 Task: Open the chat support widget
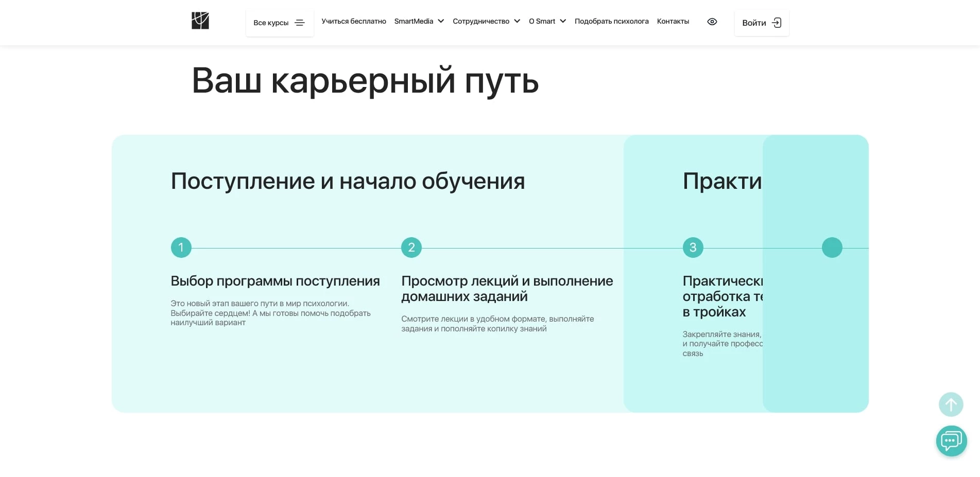951,441
